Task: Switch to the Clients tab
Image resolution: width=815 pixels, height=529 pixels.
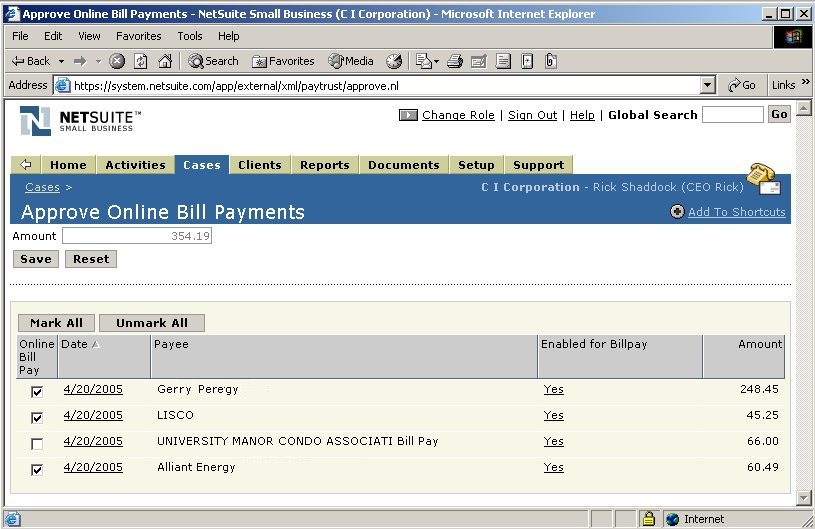Action: (x=260, y=165)
